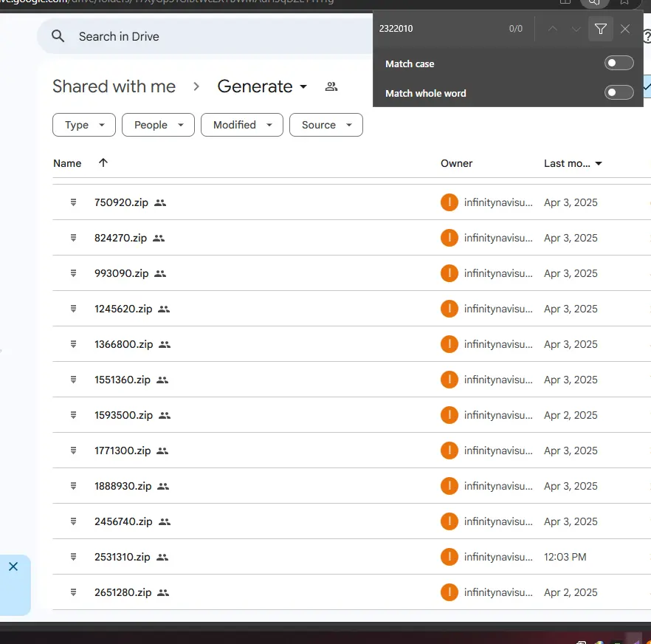Toggle the Match whole word switch

click(x=619, y=92)
